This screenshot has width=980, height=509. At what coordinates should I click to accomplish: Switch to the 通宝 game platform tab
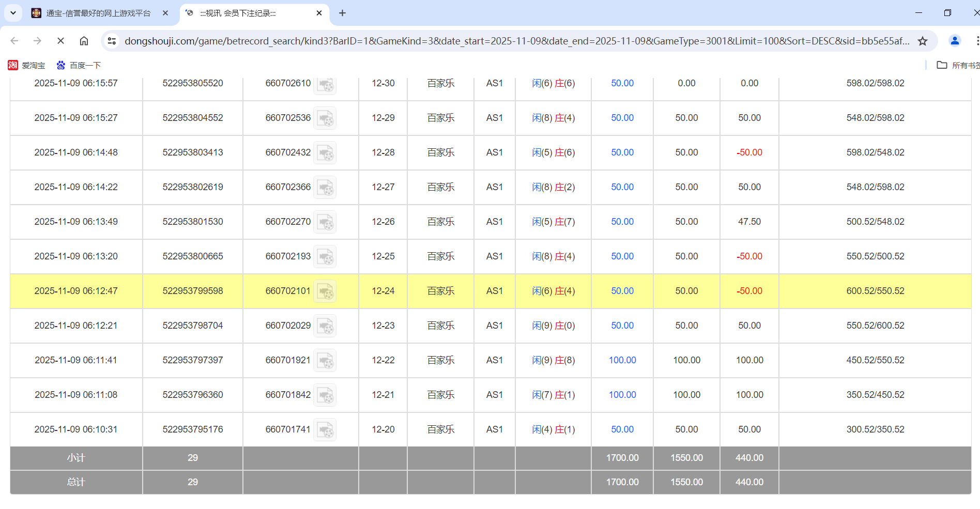click(98, 13)
